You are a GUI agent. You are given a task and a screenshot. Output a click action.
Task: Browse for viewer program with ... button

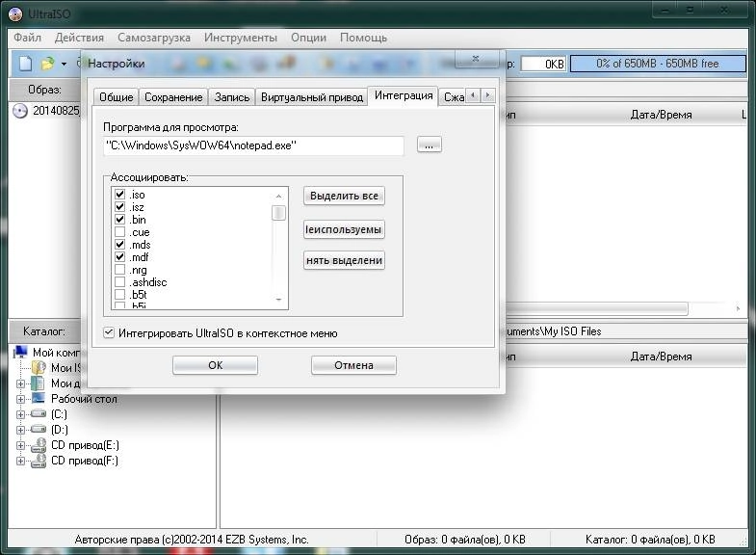(x=430, y=145)
